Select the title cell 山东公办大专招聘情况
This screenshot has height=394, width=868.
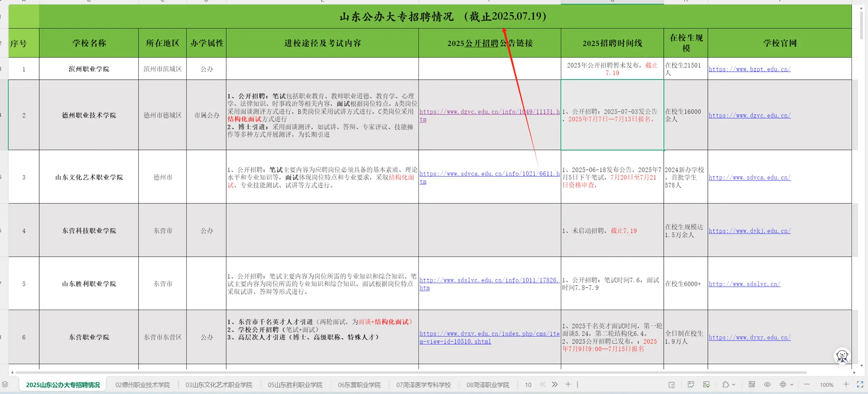click(x=445, y=17)
